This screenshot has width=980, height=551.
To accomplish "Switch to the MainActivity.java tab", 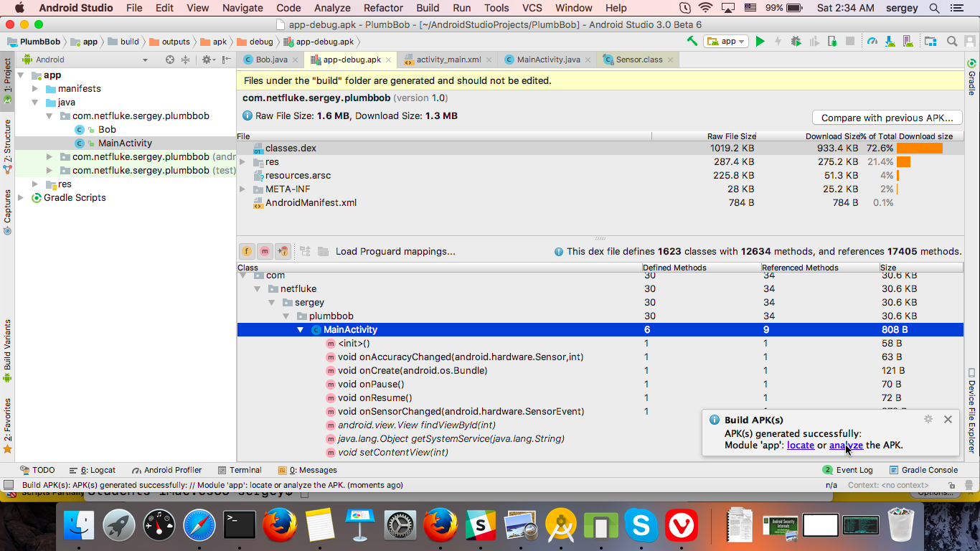I will [x=547, y=60].
